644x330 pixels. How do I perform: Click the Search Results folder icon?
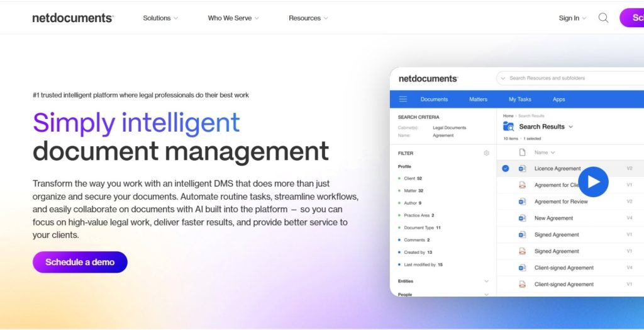(508, 127)
